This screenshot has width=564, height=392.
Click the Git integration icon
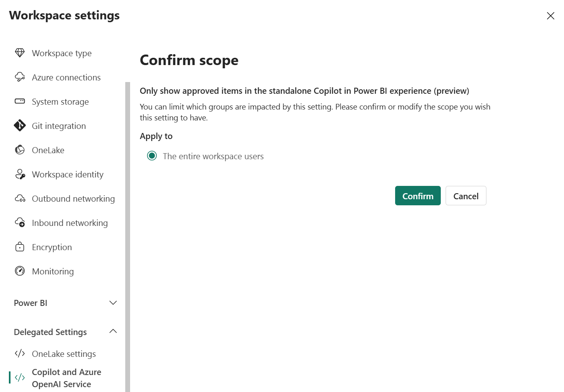click(x=20, y=126)
